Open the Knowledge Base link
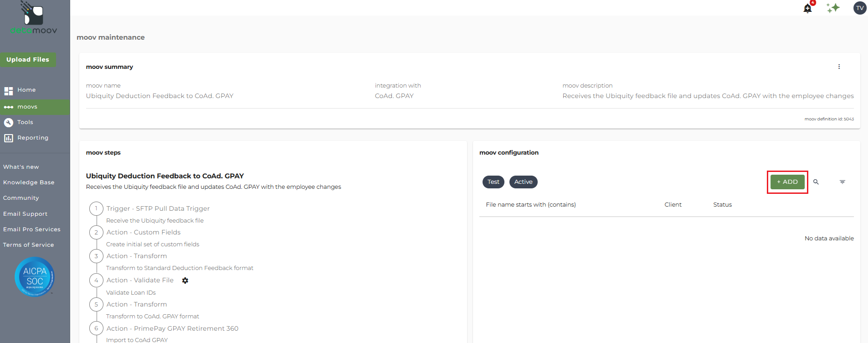This screenshot has height=343, width=868. (29, 182)
